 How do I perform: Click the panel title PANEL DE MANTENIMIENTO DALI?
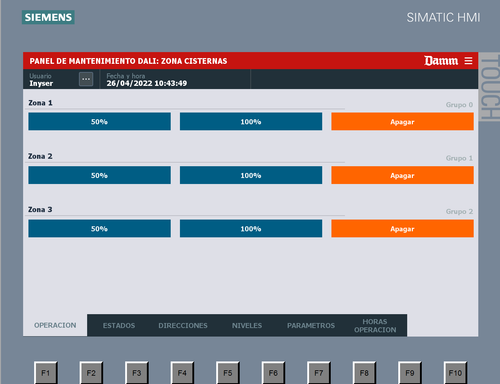[x=128, y=61]
